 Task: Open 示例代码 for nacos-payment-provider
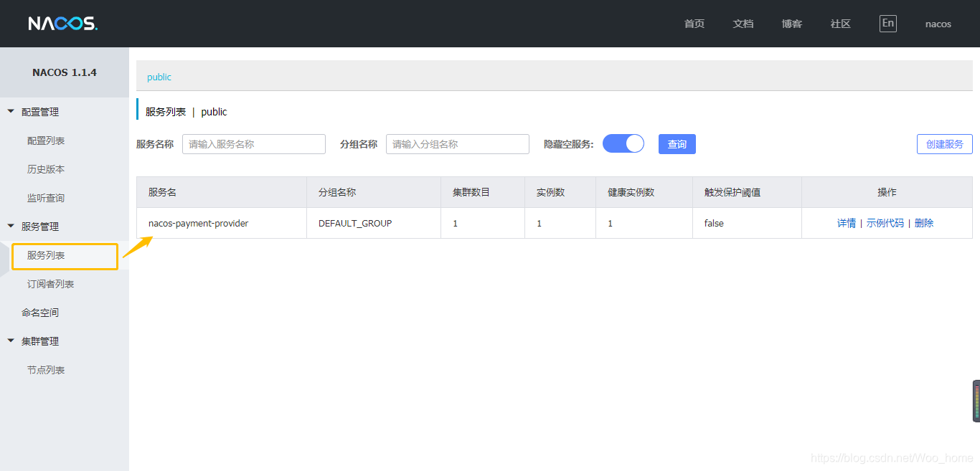click(885, 223)
